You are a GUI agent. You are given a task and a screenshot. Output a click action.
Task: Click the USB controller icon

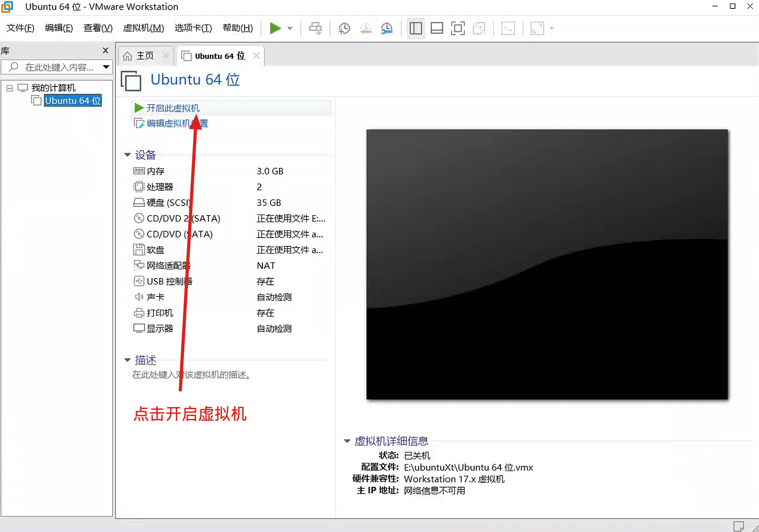(139, 281)
